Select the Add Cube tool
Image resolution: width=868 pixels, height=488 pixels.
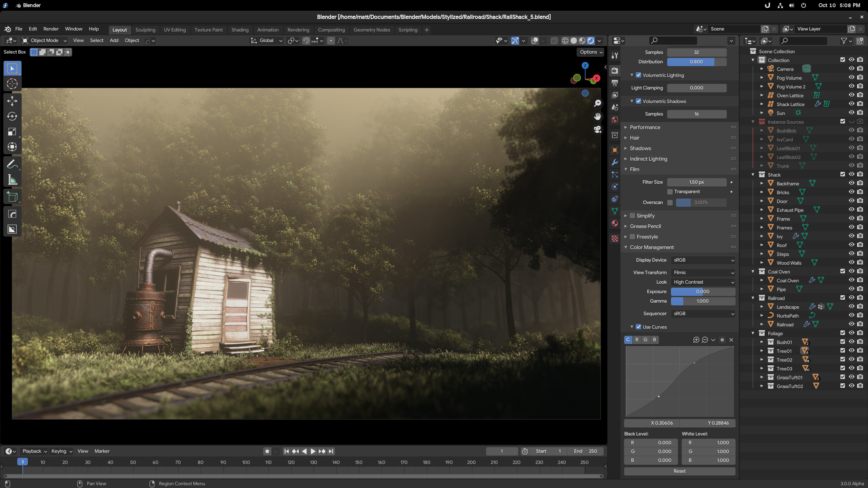[x=12, y=197]
